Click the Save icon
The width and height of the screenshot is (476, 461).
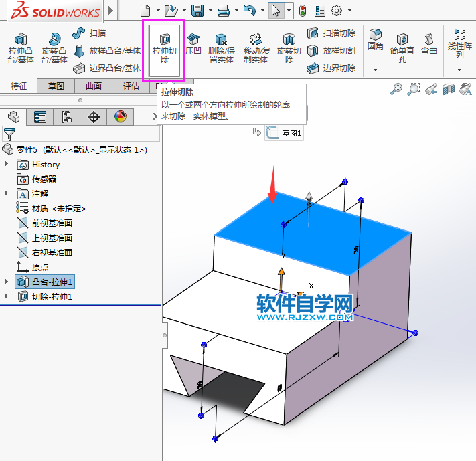pyautogui.click(x=197, y=11)
